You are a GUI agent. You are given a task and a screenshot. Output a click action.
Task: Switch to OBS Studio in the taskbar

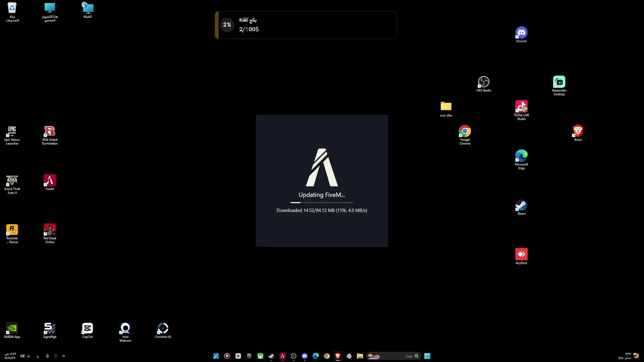click(293, 356)
